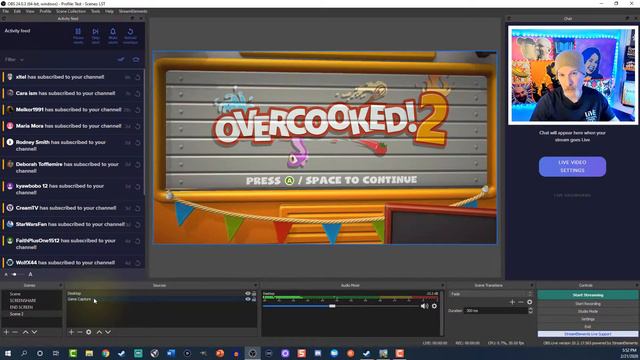Viewport: 640px width, 360px height.
Task: Adjust the transition Duration stepper arrows
Action: [x=531, y=311]
